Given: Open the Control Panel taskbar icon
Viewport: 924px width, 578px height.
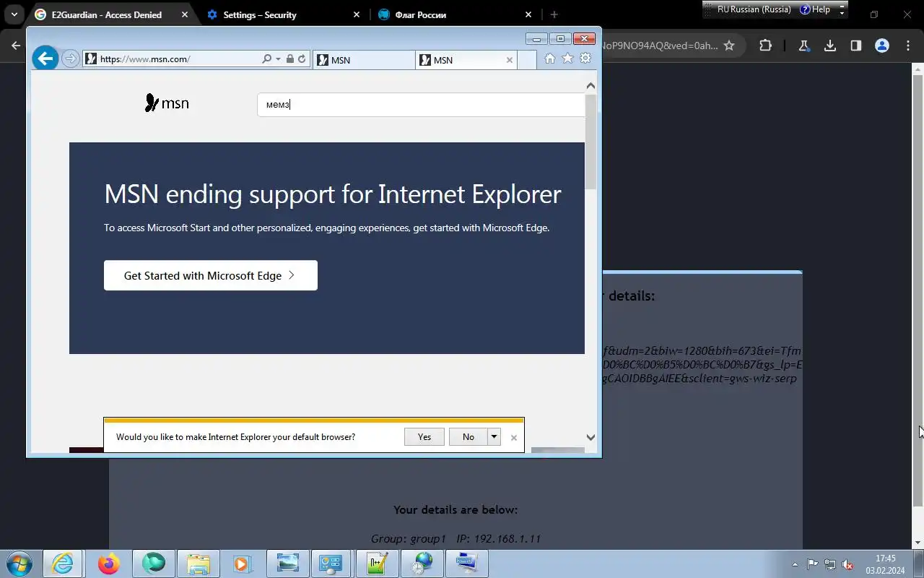Looking at the screenshot, I should click(x=332, y=564).
